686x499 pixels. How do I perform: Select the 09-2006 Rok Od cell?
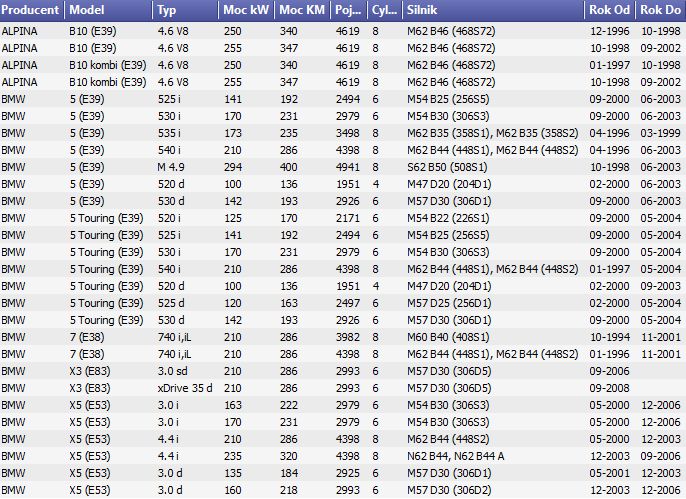tap(609, 371)
